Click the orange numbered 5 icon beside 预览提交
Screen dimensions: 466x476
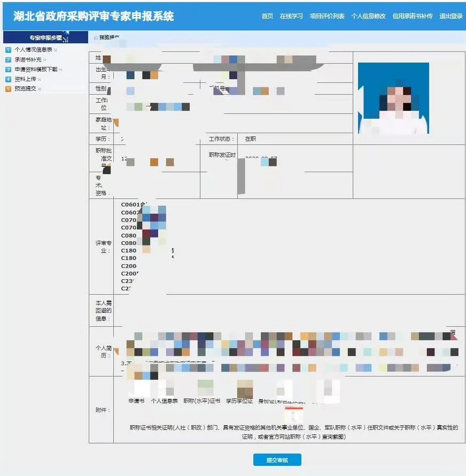point(7,88)
